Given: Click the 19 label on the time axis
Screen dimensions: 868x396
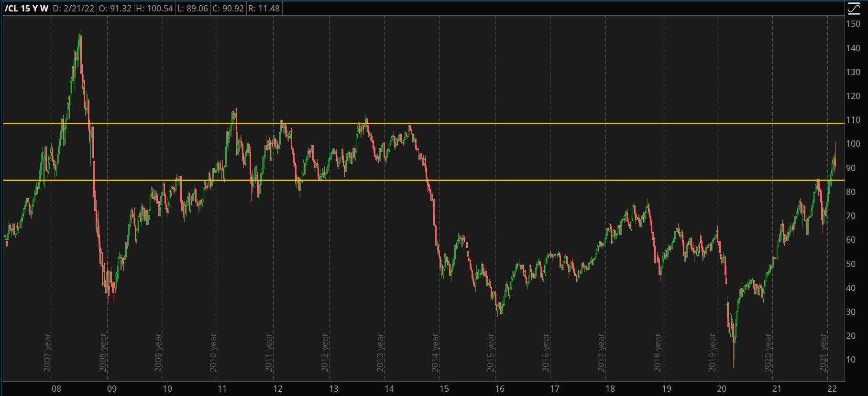Looking at the screenshot, I should (x=666, y=388).
